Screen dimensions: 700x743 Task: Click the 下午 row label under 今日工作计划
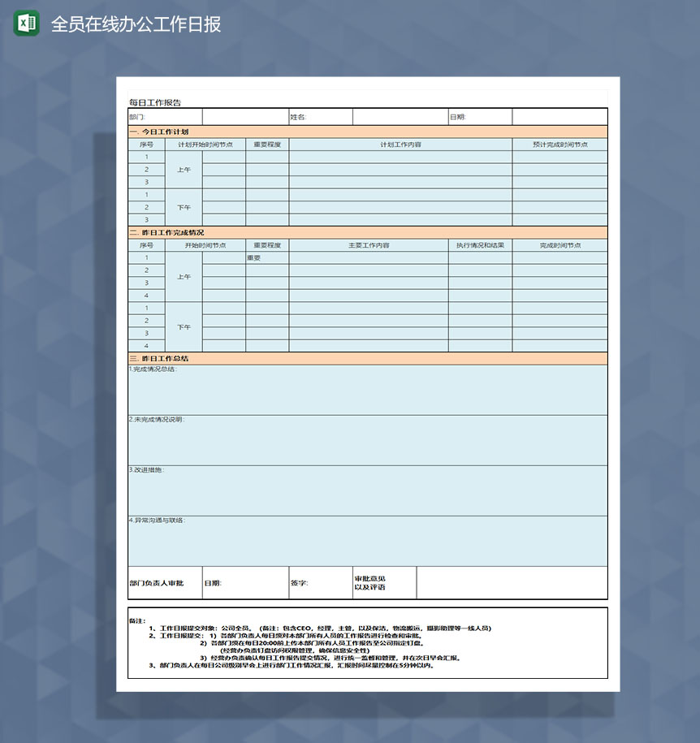[184, 208]
